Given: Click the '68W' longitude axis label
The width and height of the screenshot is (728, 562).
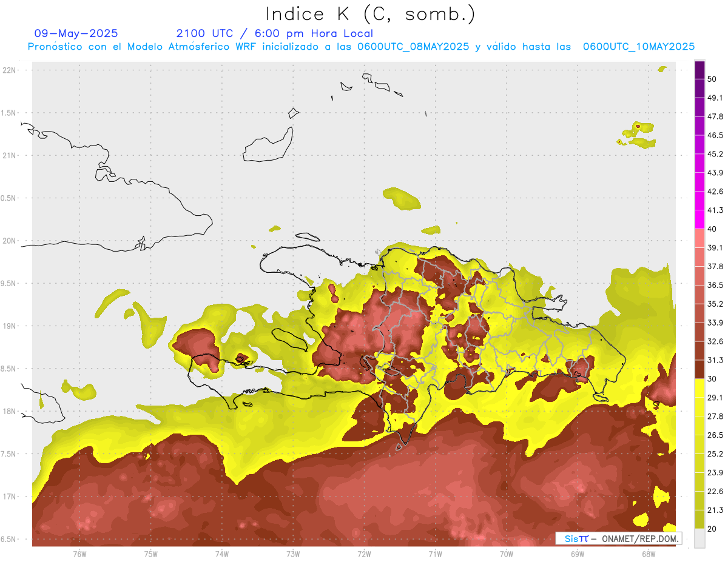Looking at the screenshot, I should pos(648,554).
